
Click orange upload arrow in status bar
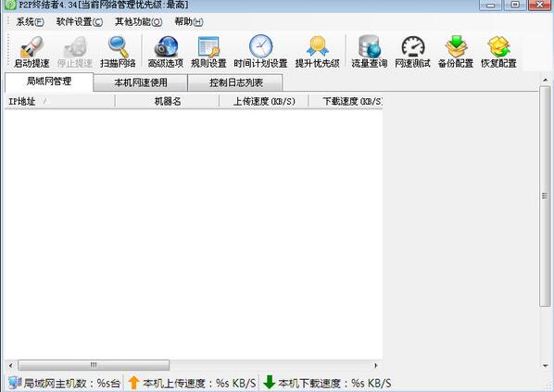pos(134,383)
